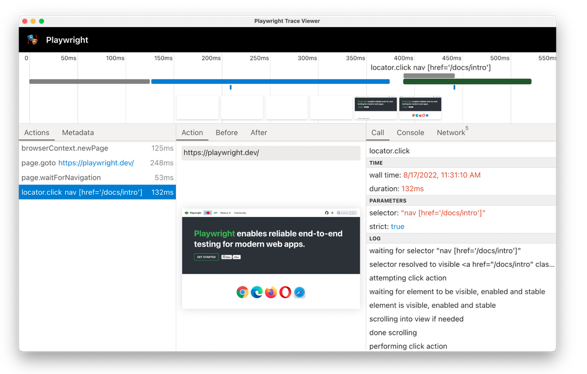Click the locator.click label above the timeline
This screenshot has width=587, height=374.
pos(431,67)
